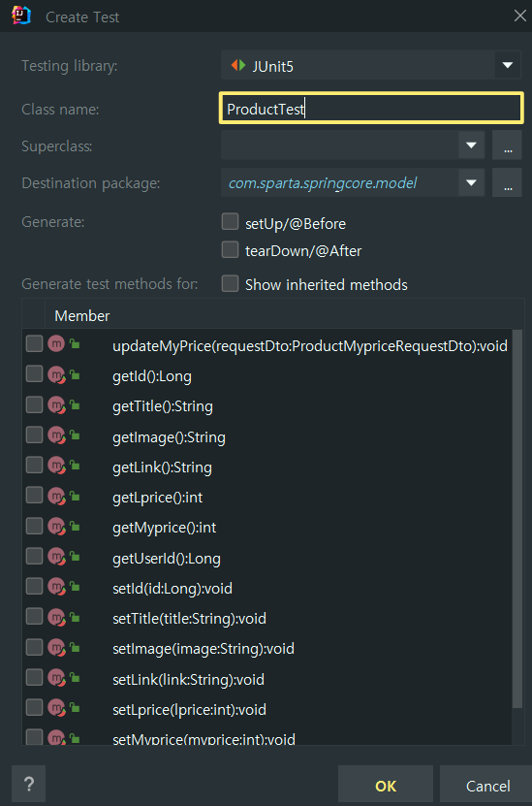This screenshot has width=532, height=806.
Task: Click method icon beside getTitle():String
Action: pyautogui.click(x=56, y=405)
